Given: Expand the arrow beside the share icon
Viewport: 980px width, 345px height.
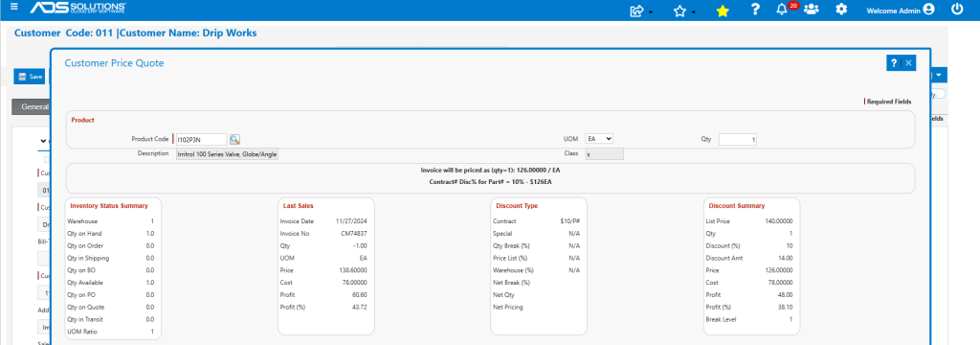Looking at the screenshot, I should (651, 11).
